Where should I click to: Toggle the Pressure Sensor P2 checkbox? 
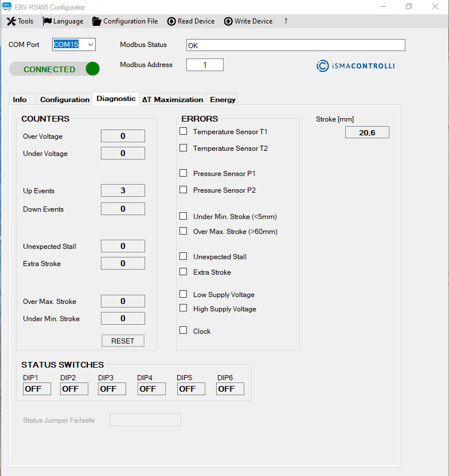tap(183, 190)
